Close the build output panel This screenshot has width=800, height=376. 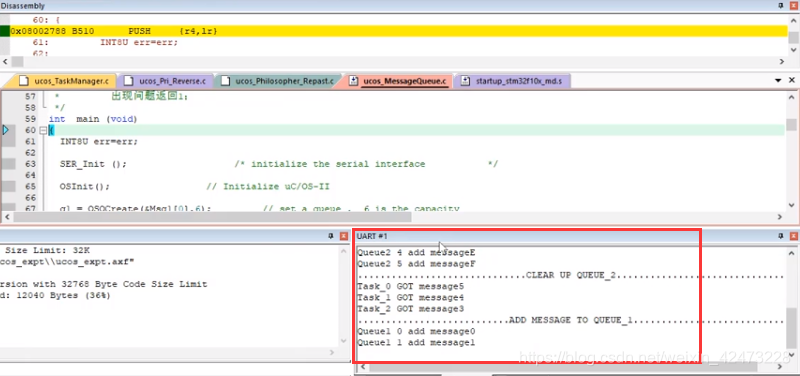pyautogui.click(x=344, y=236)
